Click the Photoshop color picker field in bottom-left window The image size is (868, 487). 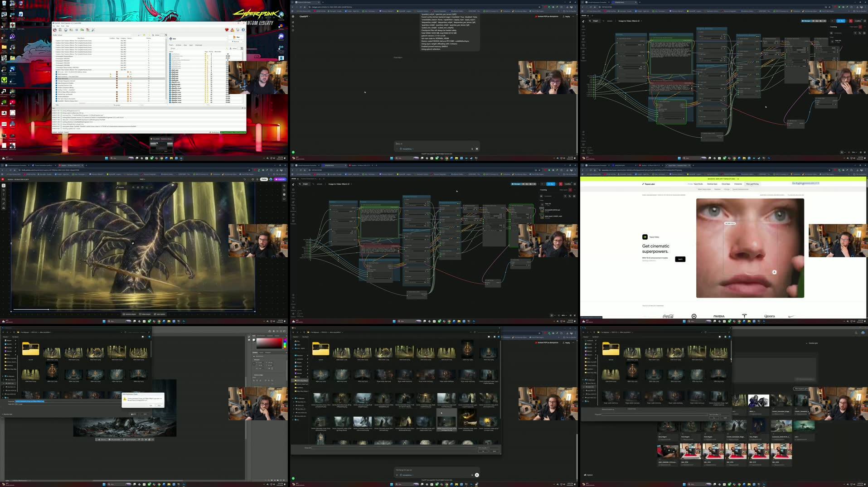[269, 342]
